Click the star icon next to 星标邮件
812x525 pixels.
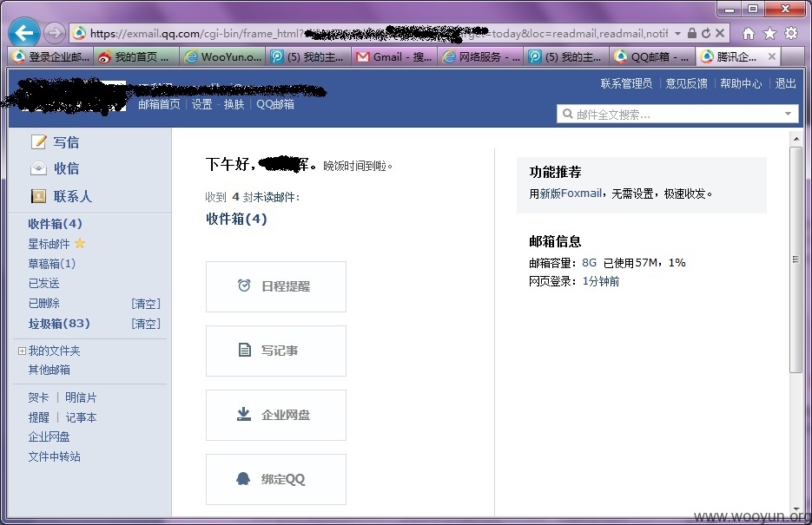[x=80, y=243]
